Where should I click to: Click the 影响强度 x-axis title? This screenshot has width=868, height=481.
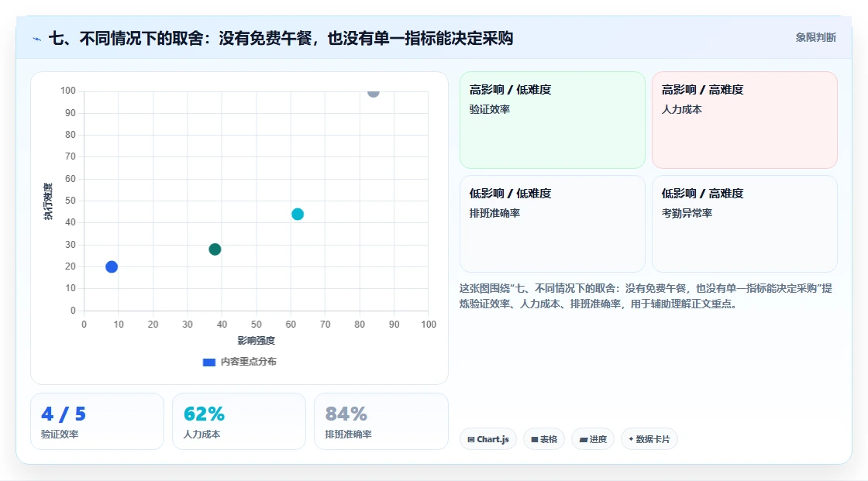coord(256,340)
